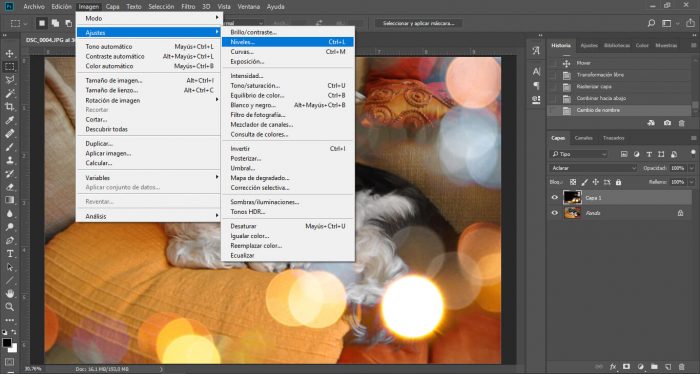Viewport: 700px width, 374px height.
Task: Hide the Fondo layer
Action: (554, 213)
